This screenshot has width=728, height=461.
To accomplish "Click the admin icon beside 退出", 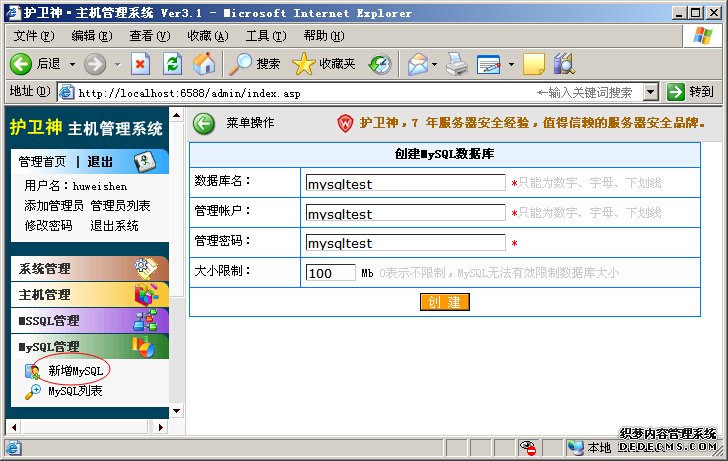I will click(145, 162).
